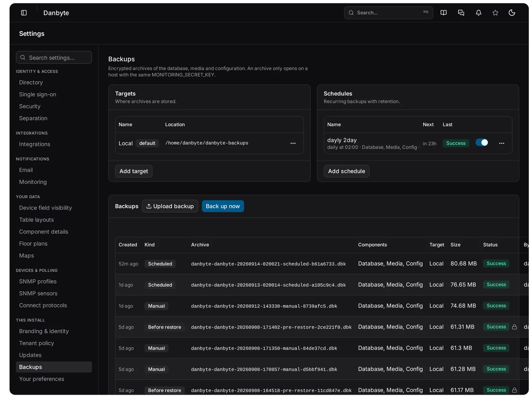Disable the dayly 2day schedule toggle

[x=482, y=143]
